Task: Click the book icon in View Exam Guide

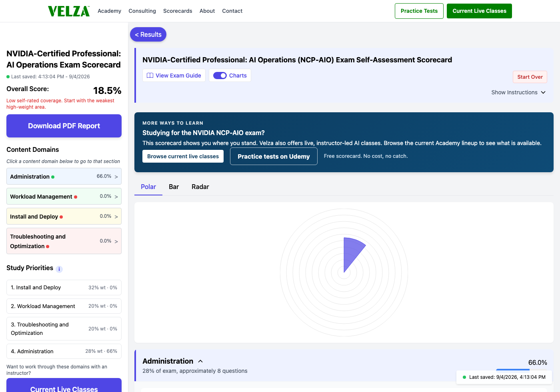Action: point(150,76)
